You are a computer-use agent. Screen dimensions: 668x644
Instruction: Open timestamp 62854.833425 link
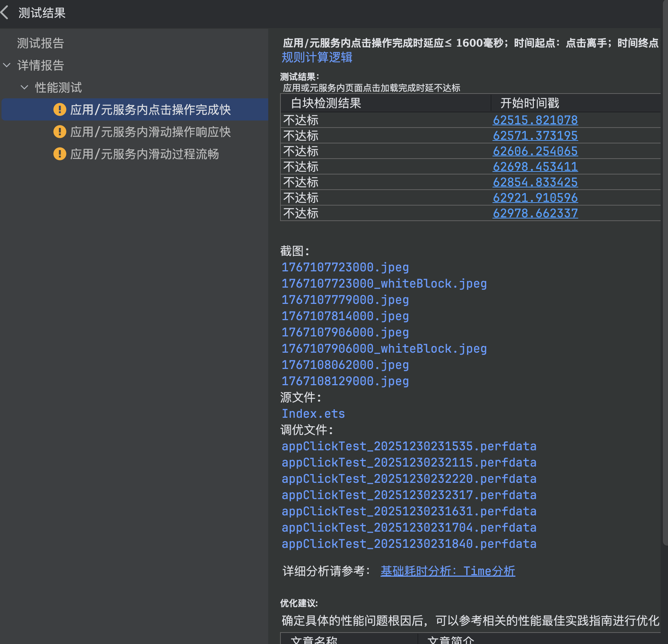[535, 182]
